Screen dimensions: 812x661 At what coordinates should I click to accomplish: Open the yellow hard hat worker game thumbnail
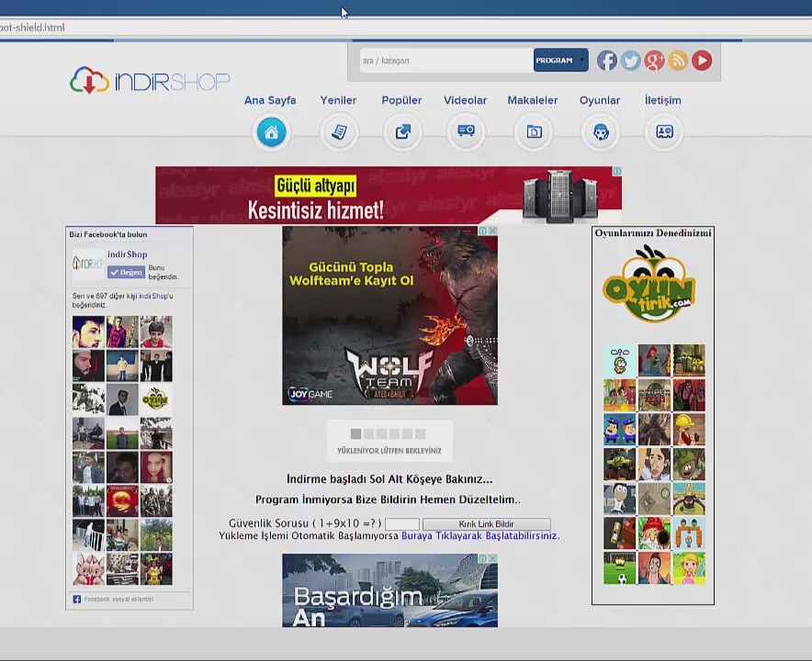[x=689, y=429]
